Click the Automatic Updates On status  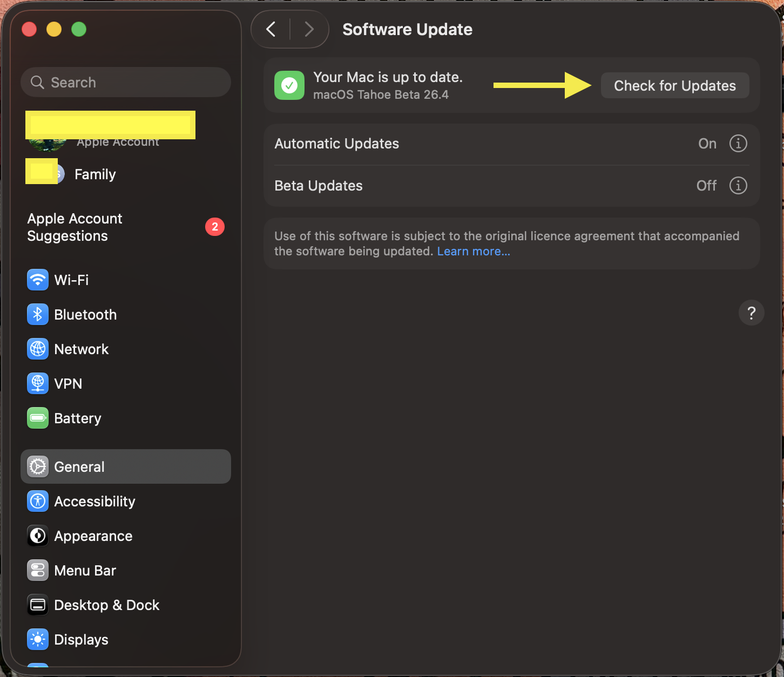pyautogui.click(x=707, y=144)
